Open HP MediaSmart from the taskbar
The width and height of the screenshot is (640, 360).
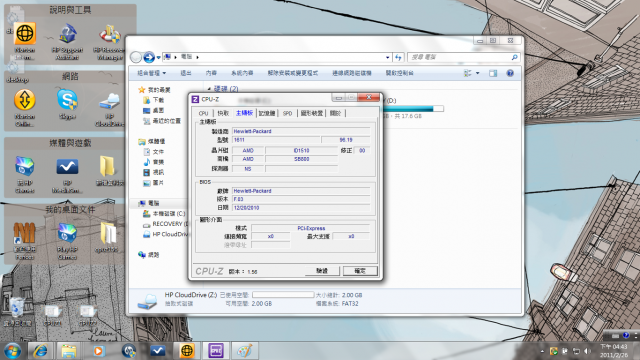[x=158, y=351]
